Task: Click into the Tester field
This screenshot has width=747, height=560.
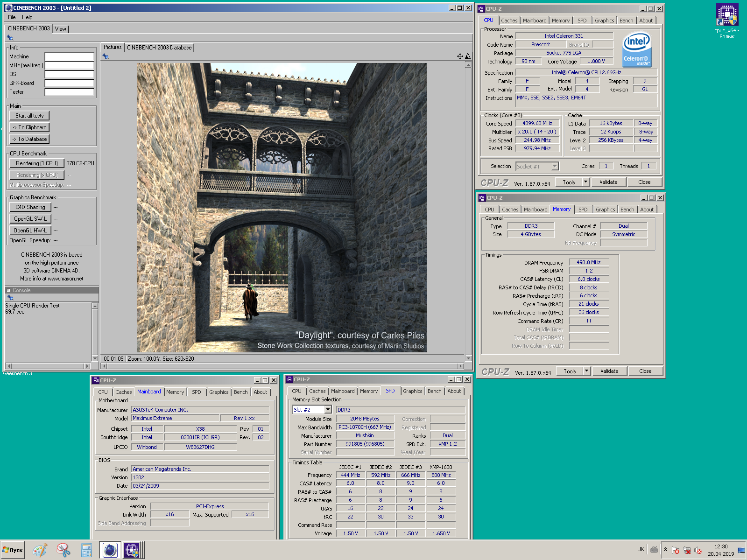Action: [x=70, y=92]
